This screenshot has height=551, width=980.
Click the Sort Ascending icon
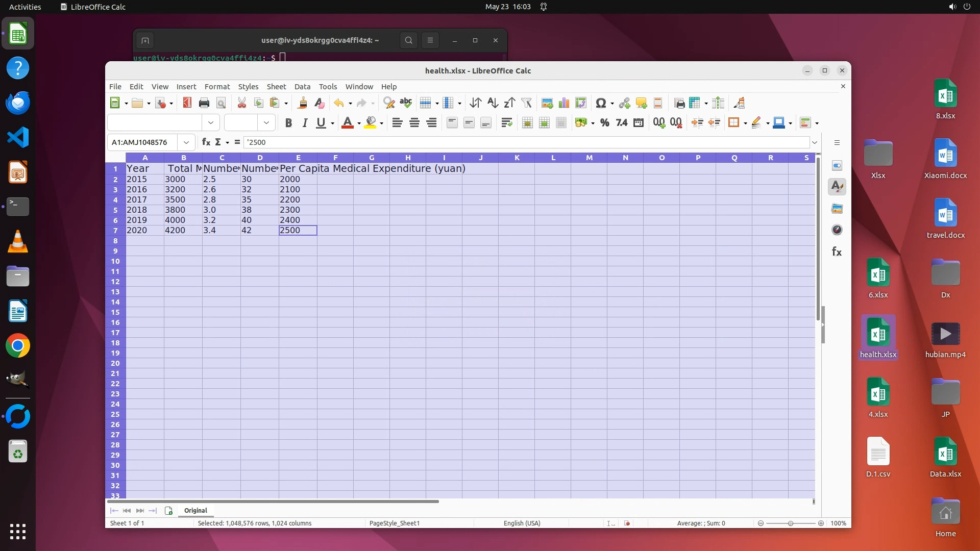coord(492,103)
